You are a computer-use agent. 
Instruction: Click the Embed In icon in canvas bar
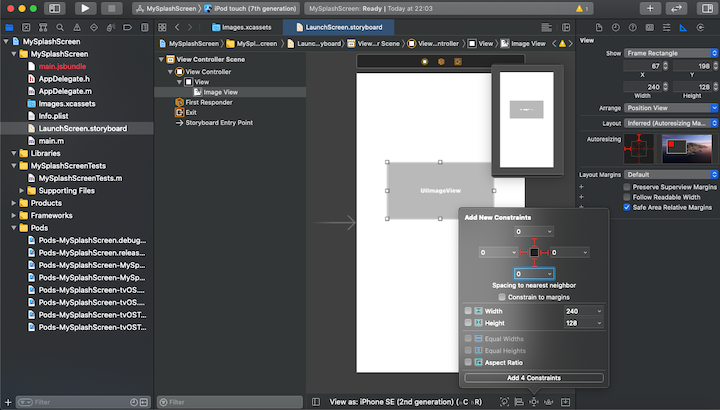click(565, 401)
